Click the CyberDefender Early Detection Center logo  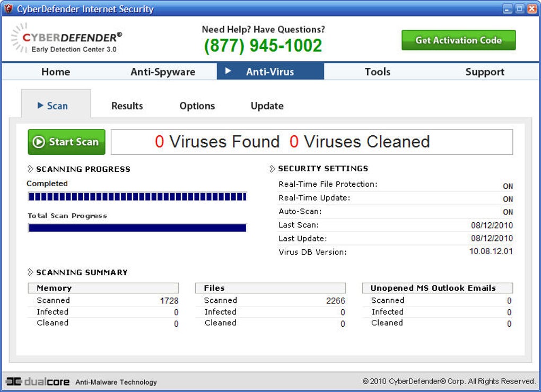[66, 39]
